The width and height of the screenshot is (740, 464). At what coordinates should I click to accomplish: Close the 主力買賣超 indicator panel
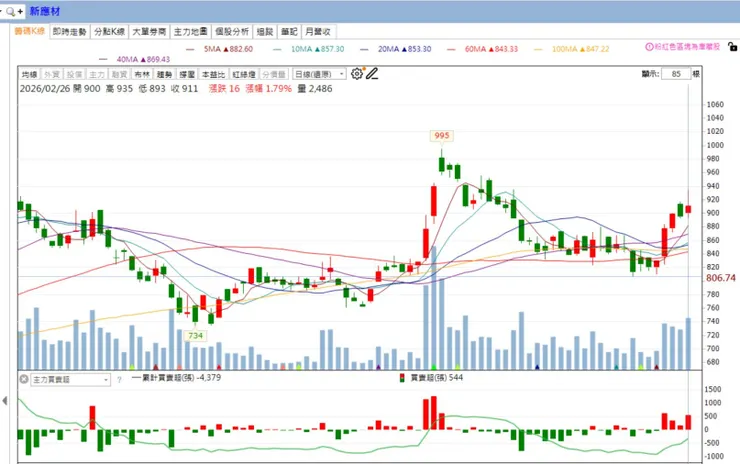[24, 379]
